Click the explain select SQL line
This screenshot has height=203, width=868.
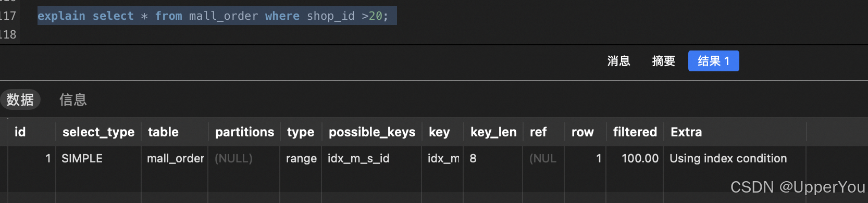click(x=213, y=16)
